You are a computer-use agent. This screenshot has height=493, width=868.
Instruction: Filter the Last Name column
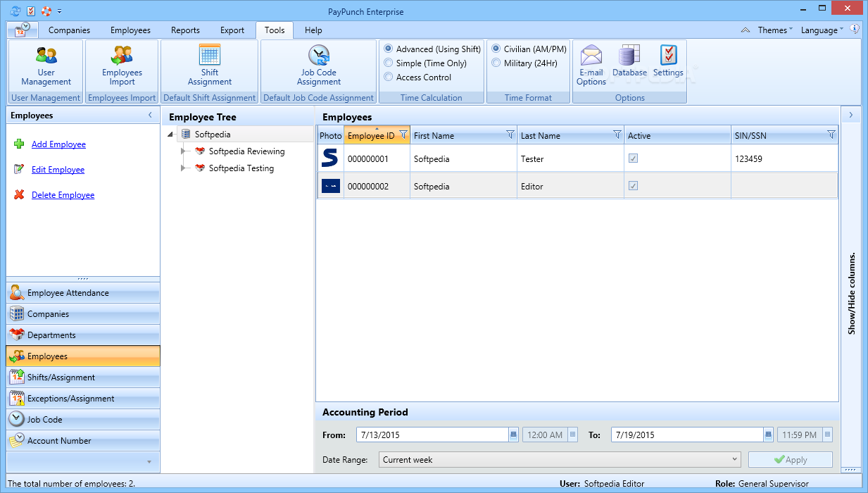pyautogui.click(x=617, y=135)
